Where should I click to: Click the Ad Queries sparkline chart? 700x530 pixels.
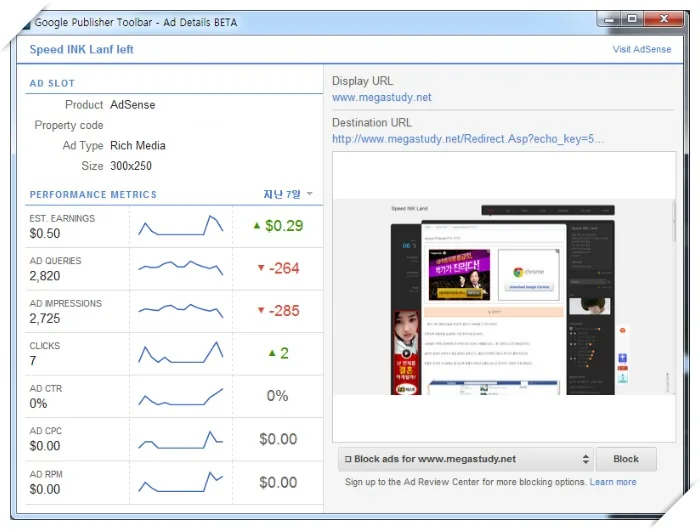pyautogui.click(x=181, y=268)
